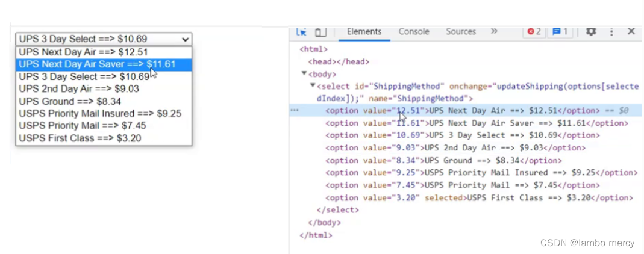
Task: Choose USPS First Class $3.20 option
Action: pos(104,138)
